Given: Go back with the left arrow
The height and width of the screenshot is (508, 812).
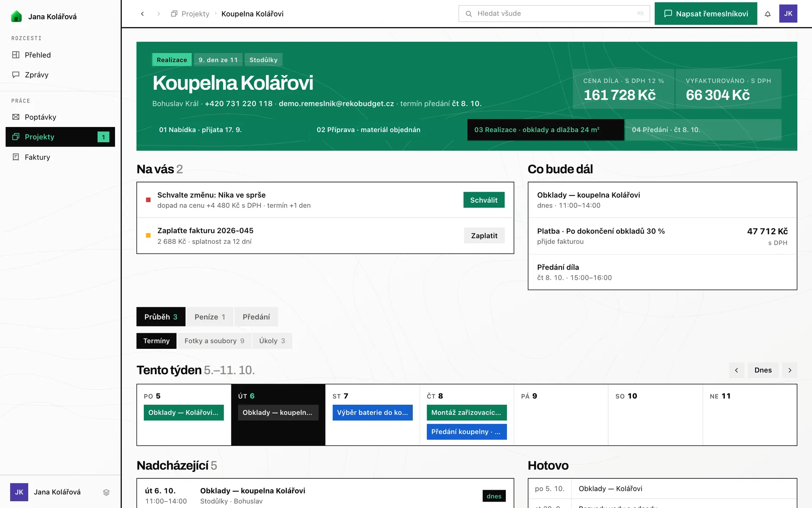Looking at the screenshot, I should point(143,14).
